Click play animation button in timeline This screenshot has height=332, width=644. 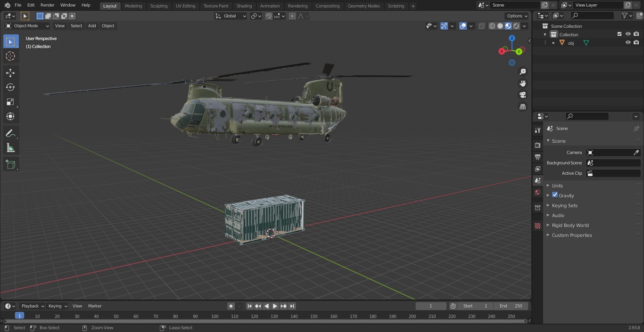pos(275,306)
